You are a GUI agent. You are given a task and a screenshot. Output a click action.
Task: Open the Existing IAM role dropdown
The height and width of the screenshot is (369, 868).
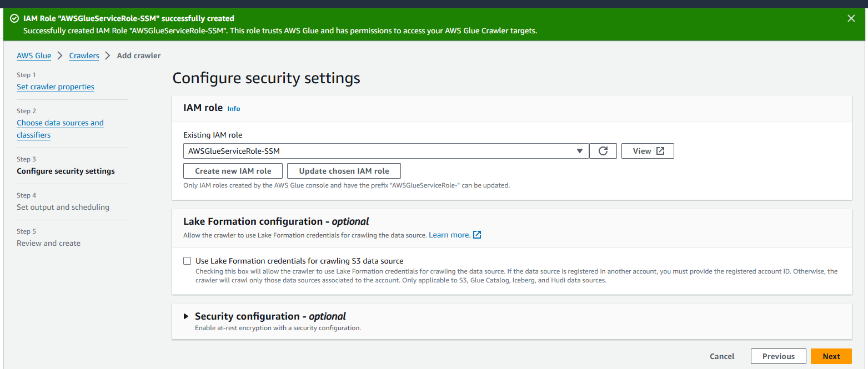pos(386,151)
